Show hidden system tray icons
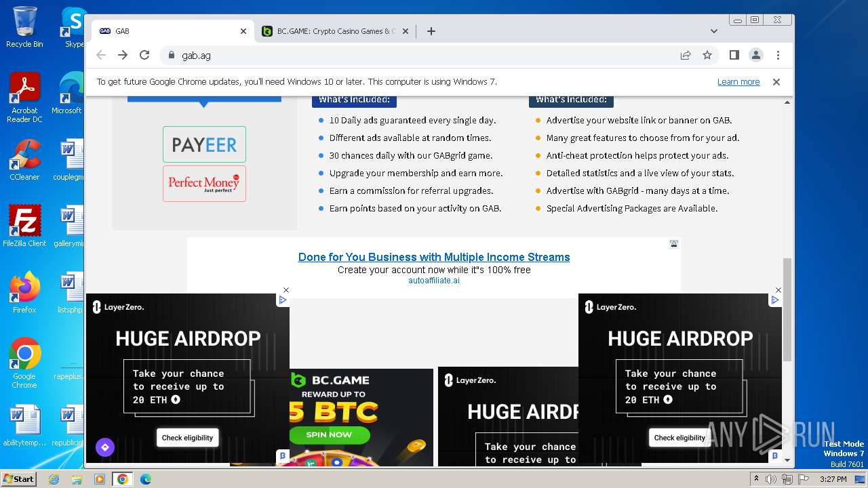The height and width of the screenshot is (488, 868). coord(757,479)
